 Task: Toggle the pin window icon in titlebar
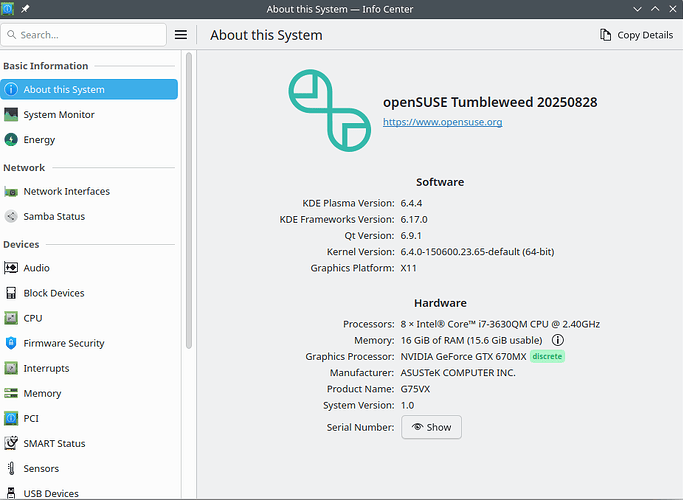click(27, 9)
